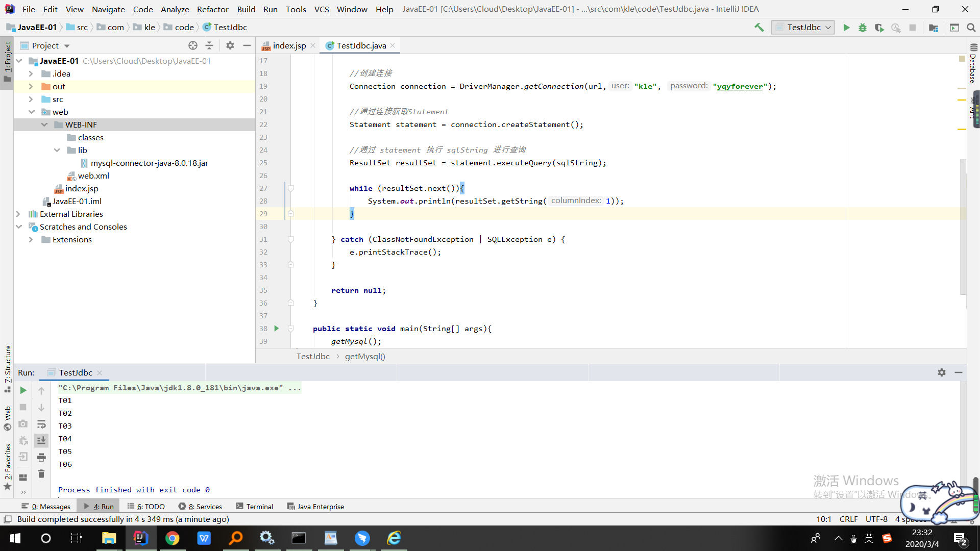The image size is (980, 551).
Task: Hide the Project tool window
Action: coord(247,45)
